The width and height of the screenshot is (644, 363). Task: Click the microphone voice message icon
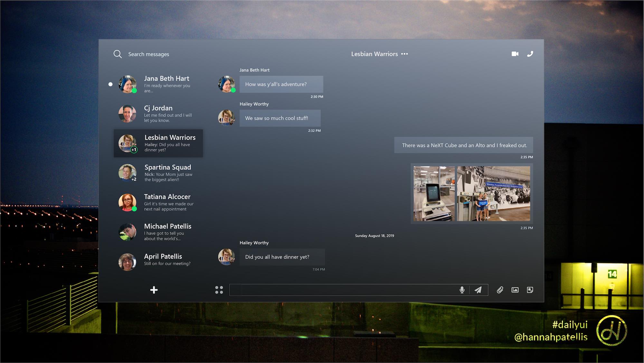click(462, 290)
